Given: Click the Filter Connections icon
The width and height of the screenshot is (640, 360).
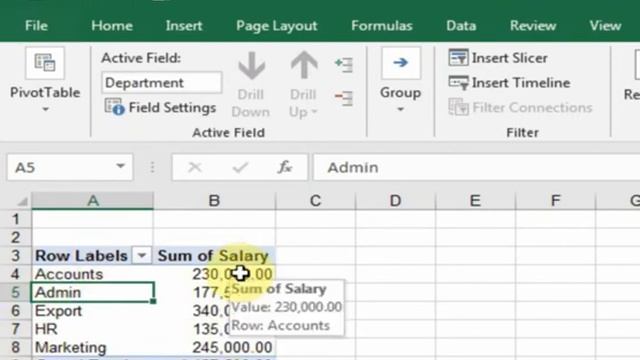Looking at the screenshot, I should click(458, 107).
